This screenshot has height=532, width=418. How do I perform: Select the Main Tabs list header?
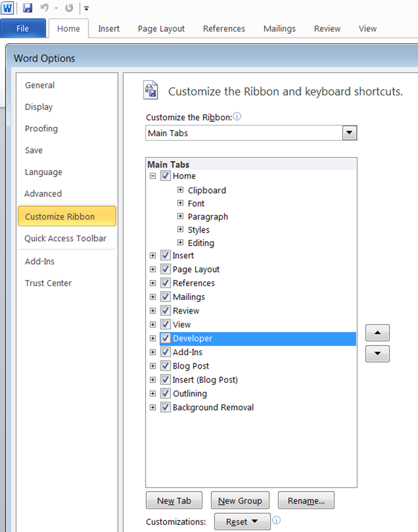[x=251, y=164]
